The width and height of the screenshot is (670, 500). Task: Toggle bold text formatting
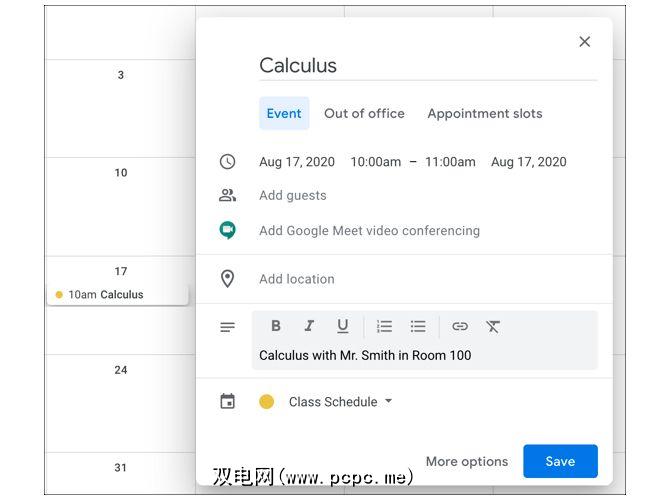point(276,326)
